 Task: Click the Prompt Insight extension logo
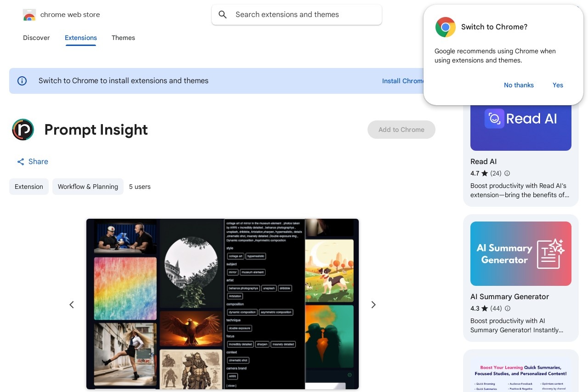pos(23,130)
